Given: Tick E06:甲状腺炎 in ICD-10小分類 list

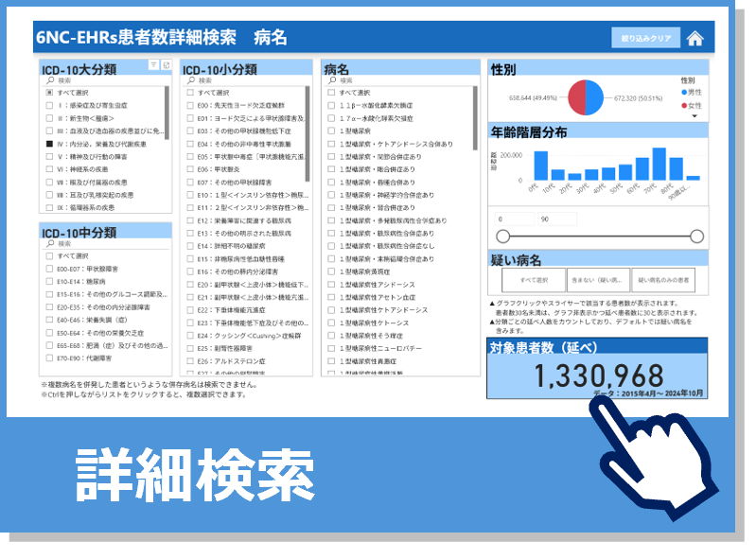Looking at the screenshot, I should click(190, 169).
